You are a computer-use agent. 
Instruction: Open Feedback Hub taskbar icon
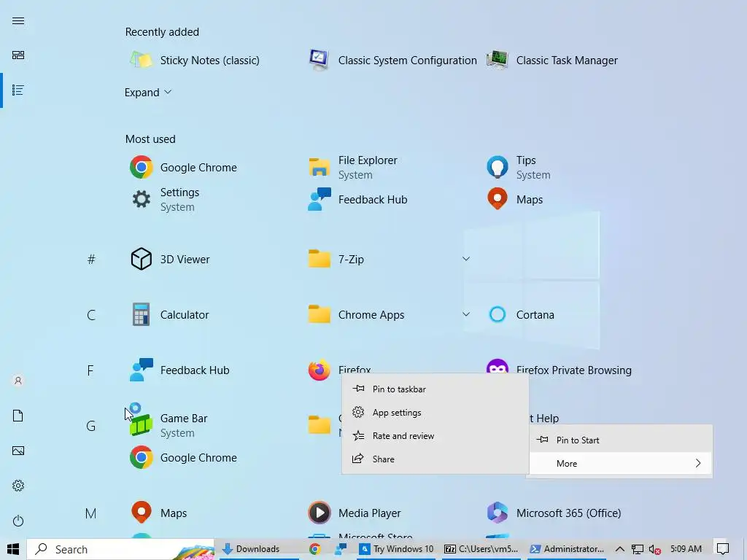(340, 549)
